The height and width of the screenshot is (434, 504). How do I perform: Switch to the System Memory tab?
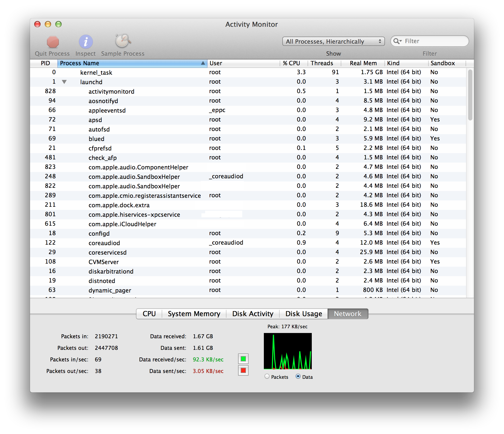pos(194,314)
